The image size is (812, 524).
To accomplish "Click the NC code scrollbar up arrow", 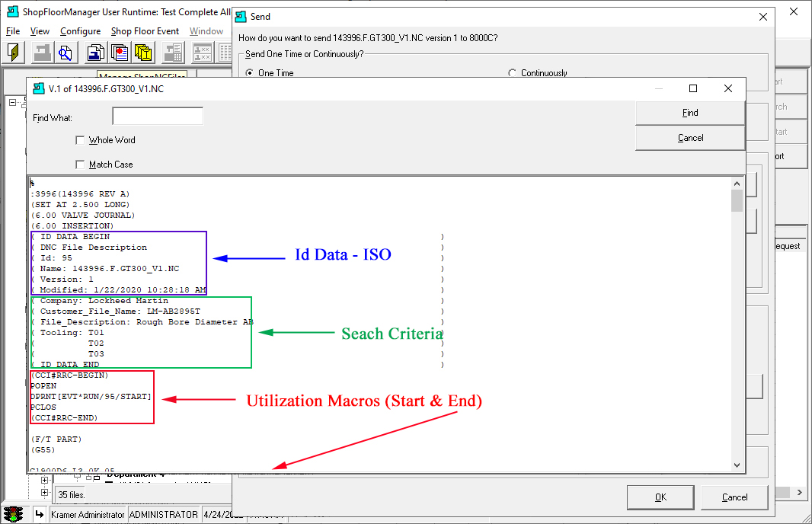I will 737,184.
